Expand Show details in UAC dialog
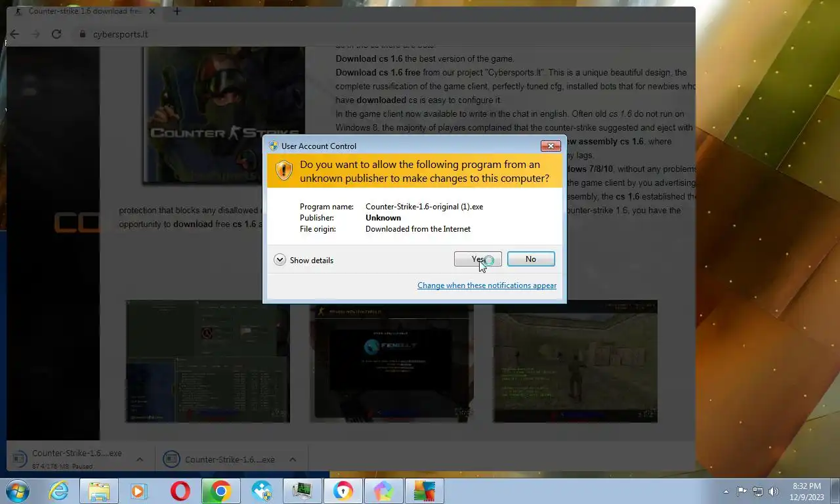Image resolution: width=840 pixels, height=504 pixels. click(304, 260)
